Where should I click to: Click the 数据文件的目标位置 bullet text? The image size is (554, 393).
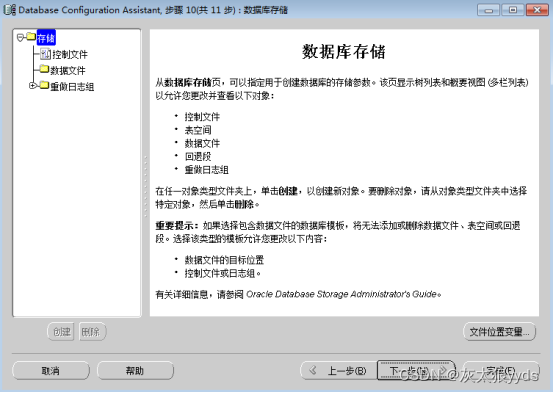point(224,260)
